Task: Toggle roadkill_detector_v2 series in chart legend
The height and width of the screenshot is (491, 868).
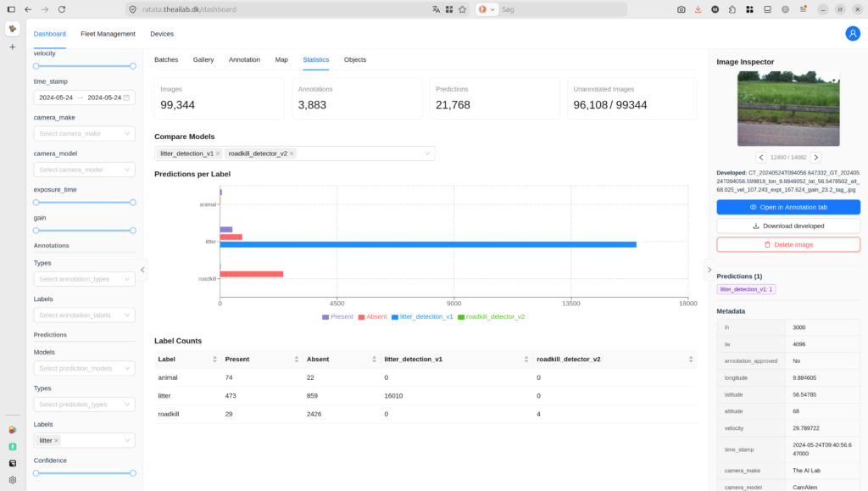Action: (x=492, y=316)
